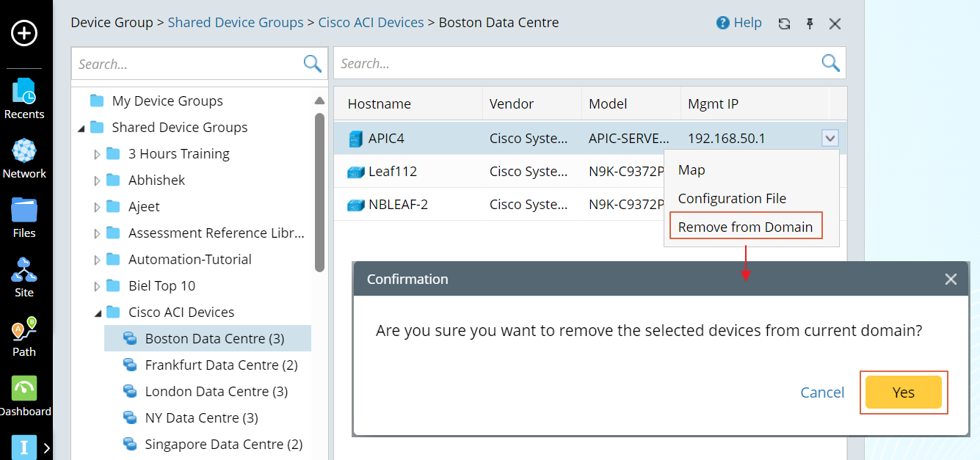Viewport: 980px width, 460px height.
Task: Select Configuration File from context menu
Action: [732, 198]
